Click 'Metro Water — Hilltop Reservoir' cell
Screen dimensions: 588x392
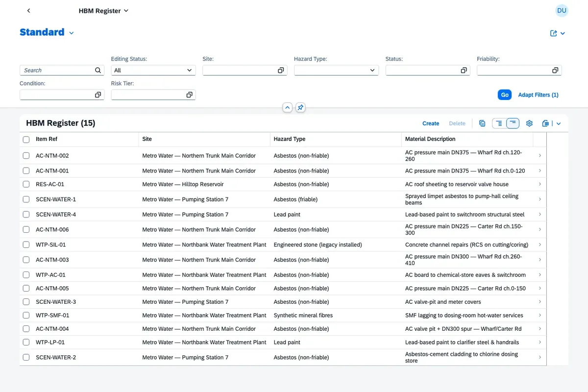pyautogui.click(x=183, y=184)
